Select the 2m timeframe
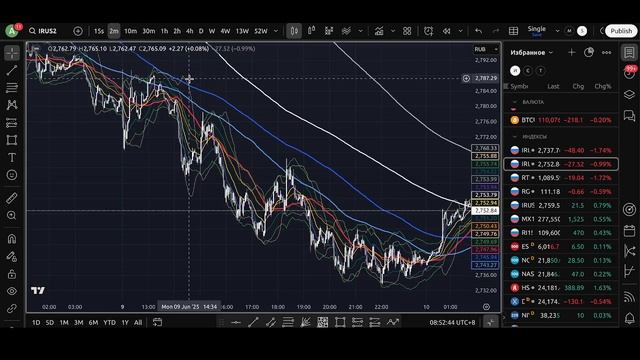640x360 pixels. (114, 31)
